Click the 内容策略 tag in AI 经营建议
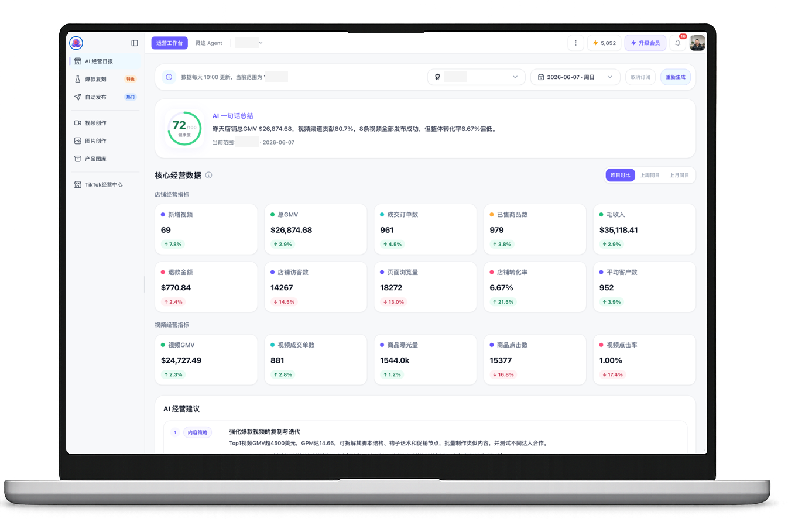Image resolution: width=812 pixels, height=519 pixels. tap(197, 432)
